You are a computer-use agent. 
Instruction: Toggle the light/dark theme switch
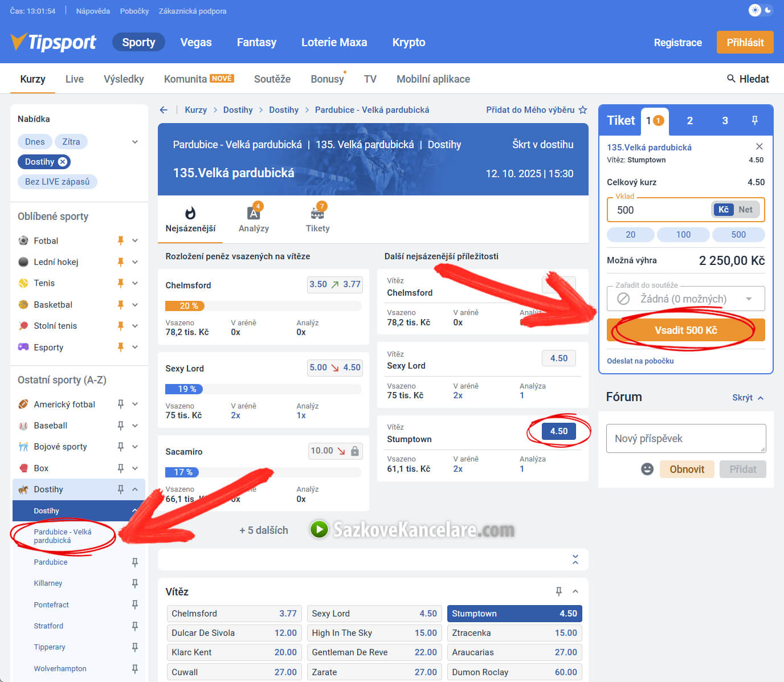point(761,10)
